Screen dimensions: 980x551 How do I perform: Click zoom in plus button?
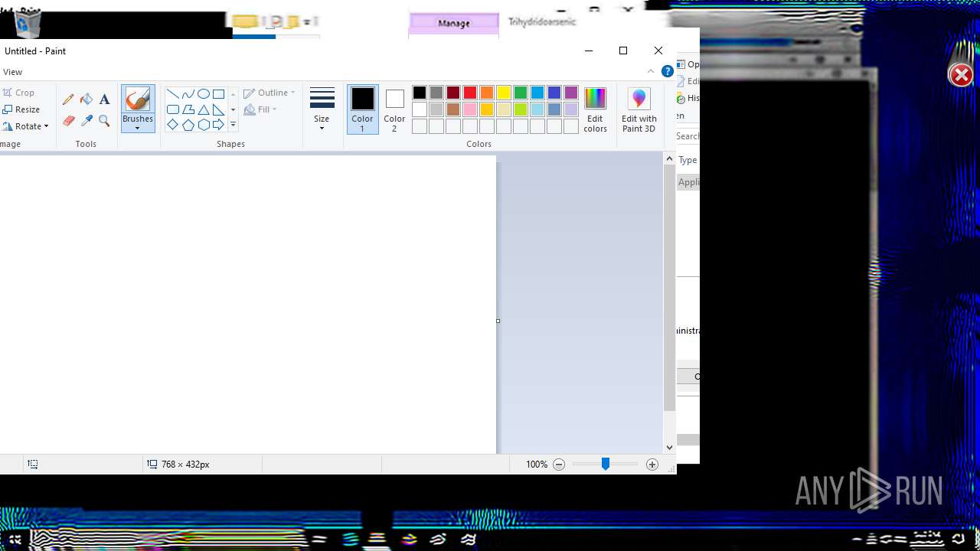point(652,465)
